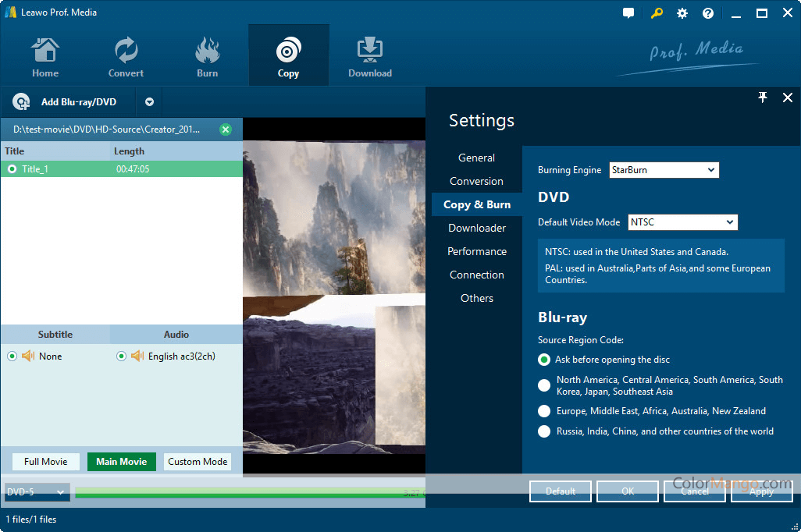Remove loaded source with green X icon
The width and height of the screenshot is (801, 532).
pos(226,129)
